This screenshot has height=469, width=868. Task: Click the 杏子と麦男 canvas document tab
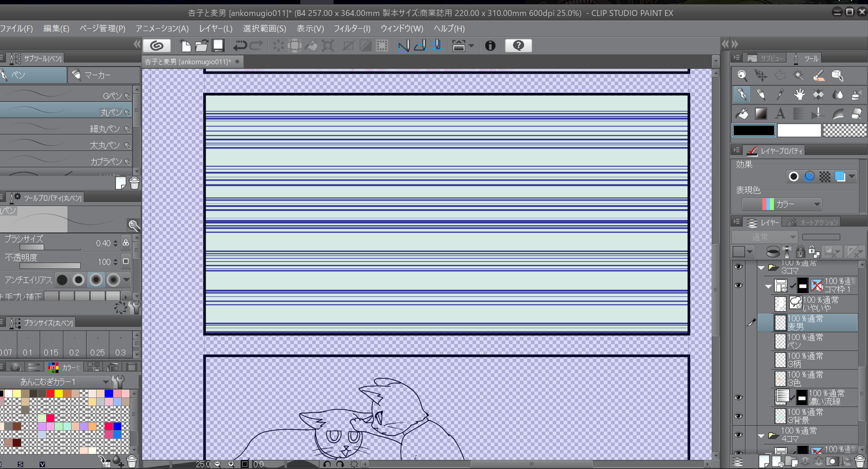coord(192,61)
